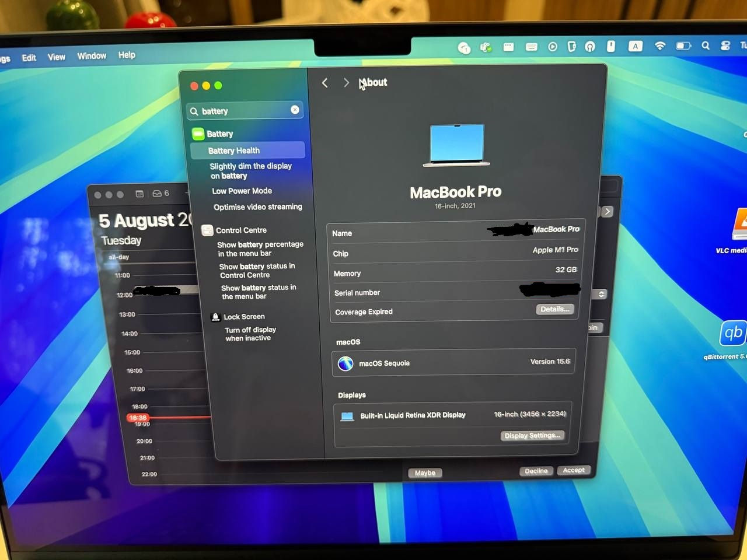Click the right chevron in the background window

608,211
